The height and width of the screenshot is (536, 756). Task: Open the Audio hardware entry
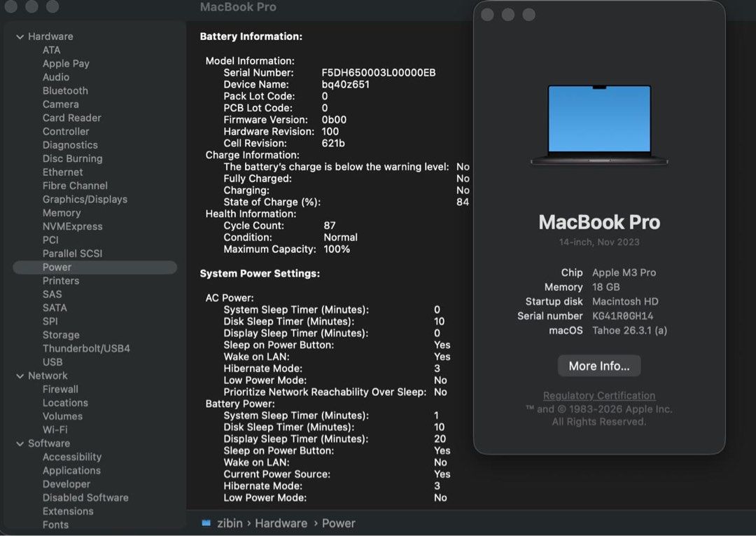pos(55,77)
